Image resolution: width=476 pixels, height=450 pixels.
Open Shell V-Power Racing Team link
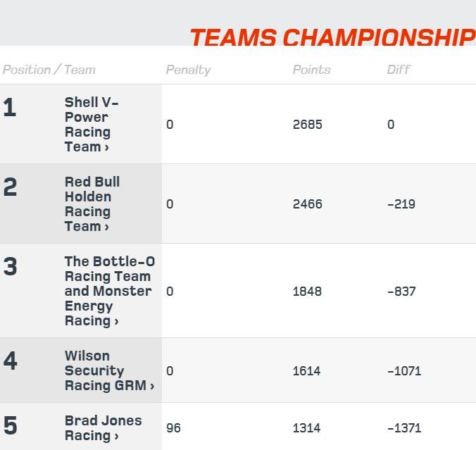point(91,124)
